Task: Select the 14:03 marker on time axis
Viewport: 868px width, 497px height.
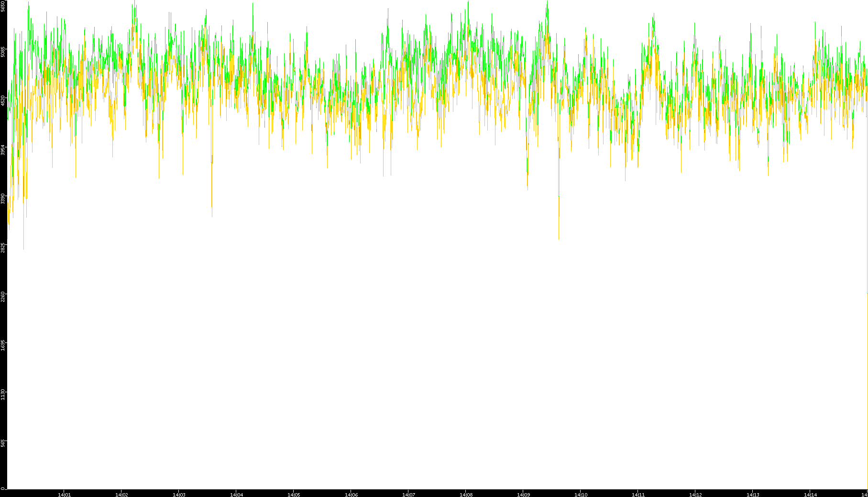Action: pyautogui.click(x=179, y=495)
